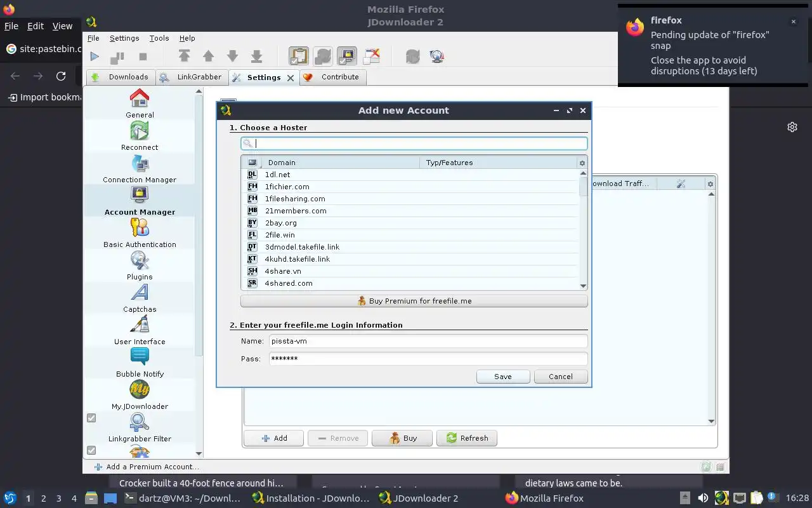Open Mozilla Firefox taskbar entry
The width and height of the screenshot is (812, 508).
[545, 498]
